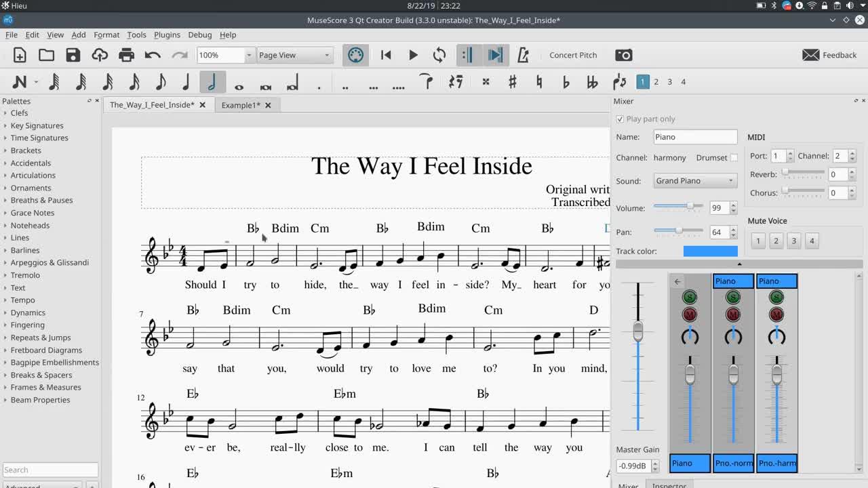Upload score online with the cloud icon

coord(100,55)
